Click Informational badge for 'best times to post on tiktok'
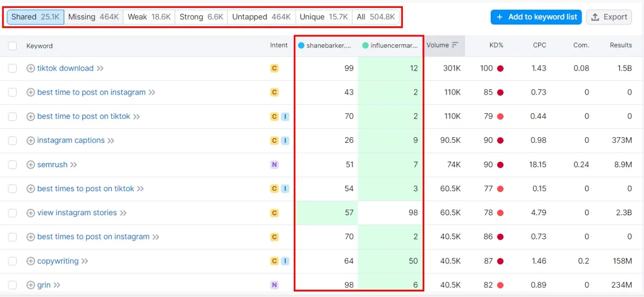 coord(285,188)
